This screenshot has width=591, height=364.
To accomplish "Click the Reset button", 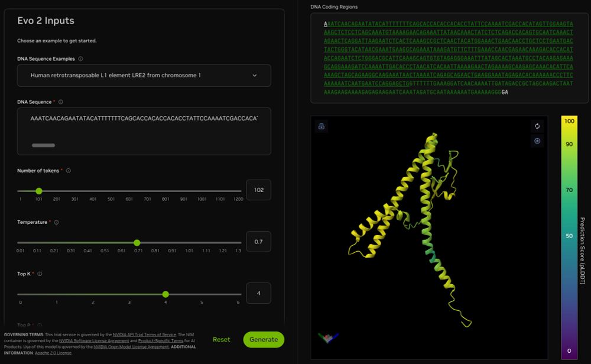I will point(221,340).
